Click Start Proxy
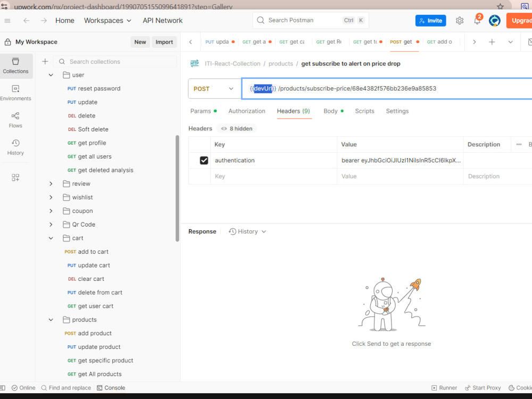This screenshot has height=399, width=532. click(x=483, y=388)
